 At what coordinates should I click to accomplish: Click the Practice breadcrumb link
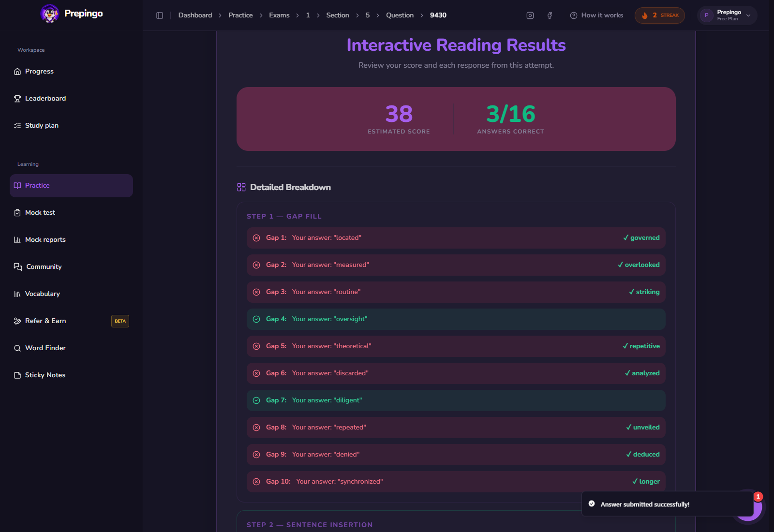pyautogui.click(x=240, y=15)
